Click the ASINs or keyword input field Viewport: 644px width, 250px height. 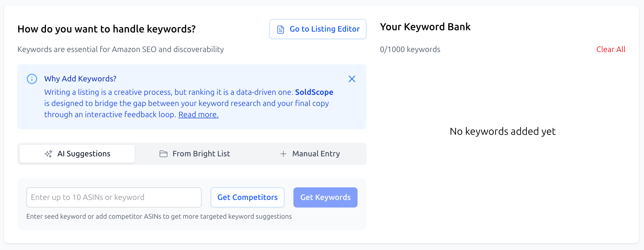pyautogui.click(x=114, y=197)
